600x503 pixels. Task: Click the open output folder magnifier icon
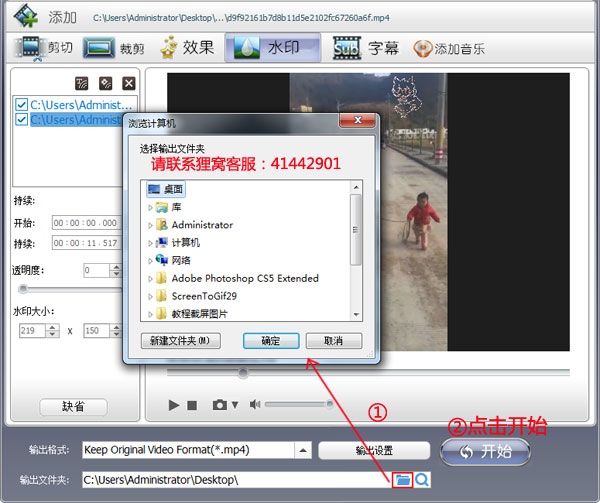tap(422, 480)
